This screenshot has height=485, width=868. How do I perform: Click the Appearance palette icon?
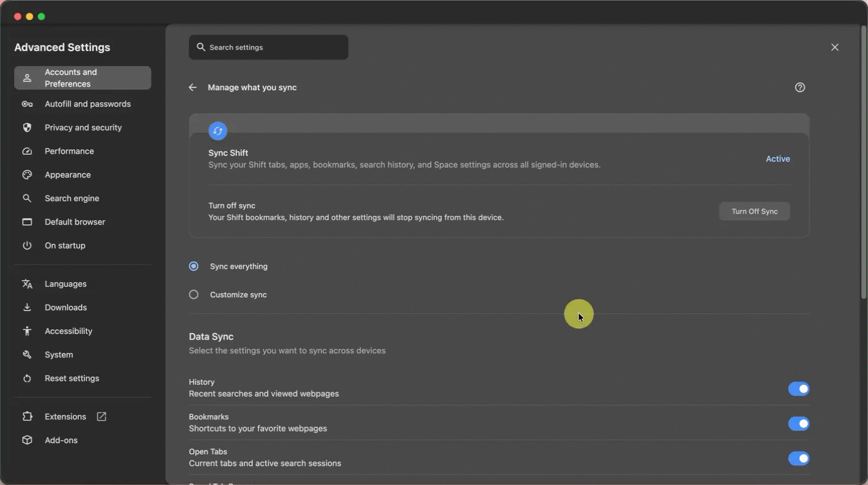point(27,175)
